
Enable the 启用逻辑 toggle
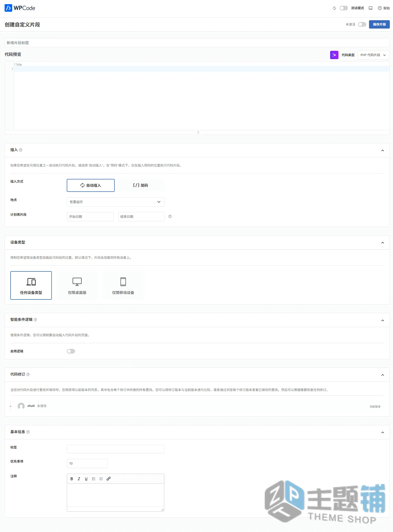click(71, 351)
